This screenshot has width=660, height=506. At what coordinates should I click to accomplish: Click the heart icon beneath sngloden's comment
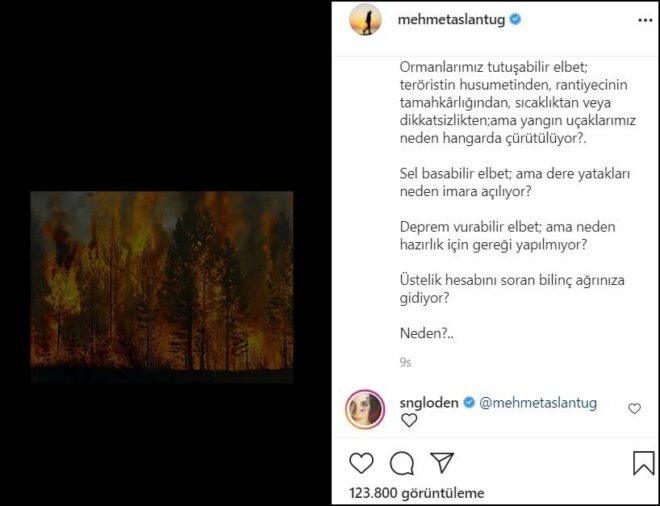click(408, 421)
